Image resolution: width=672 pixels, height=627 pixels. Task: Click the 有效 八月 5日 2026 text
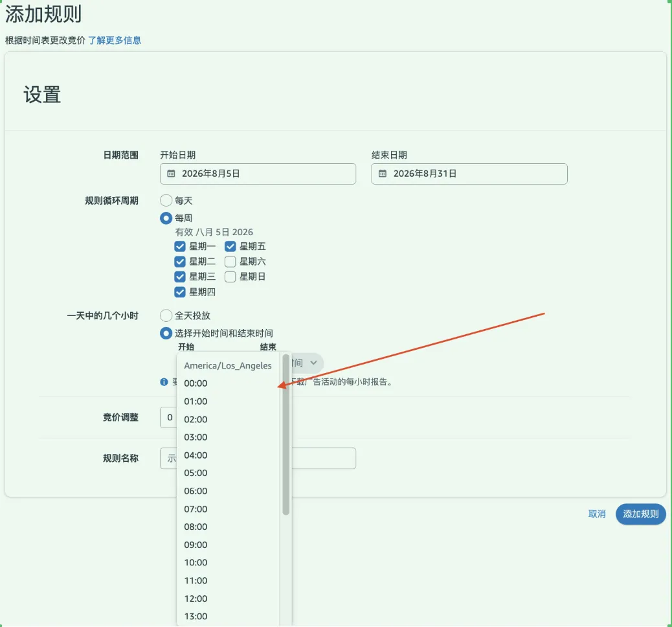tap(214, 232)
